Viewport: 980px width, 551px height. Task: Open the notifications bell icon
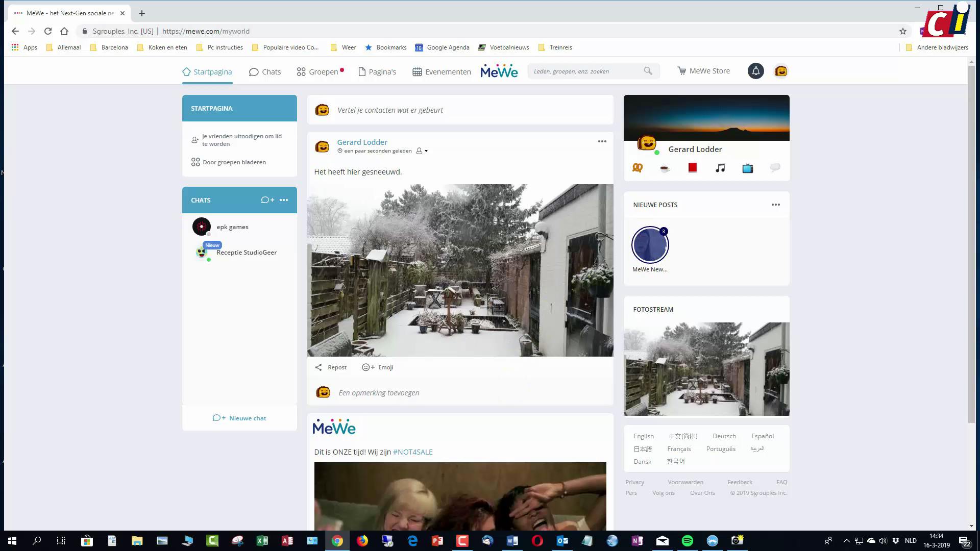[x=755, y=71]
